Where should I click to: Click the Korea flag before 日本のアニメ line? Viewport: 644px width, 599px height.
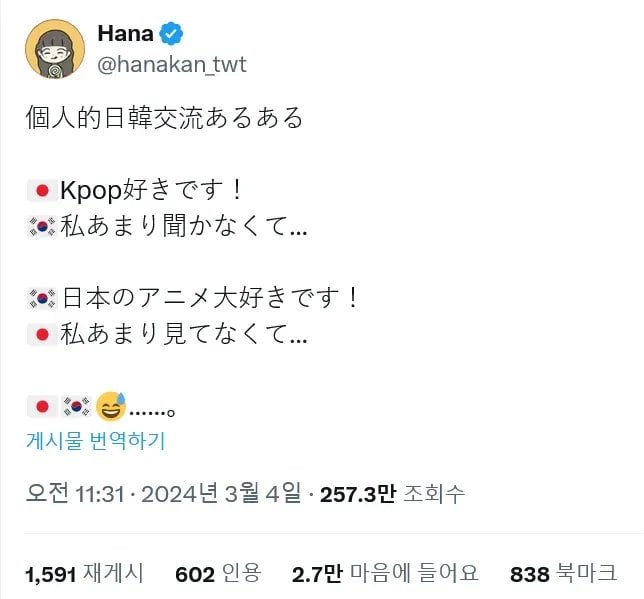[x=41, y=298]
